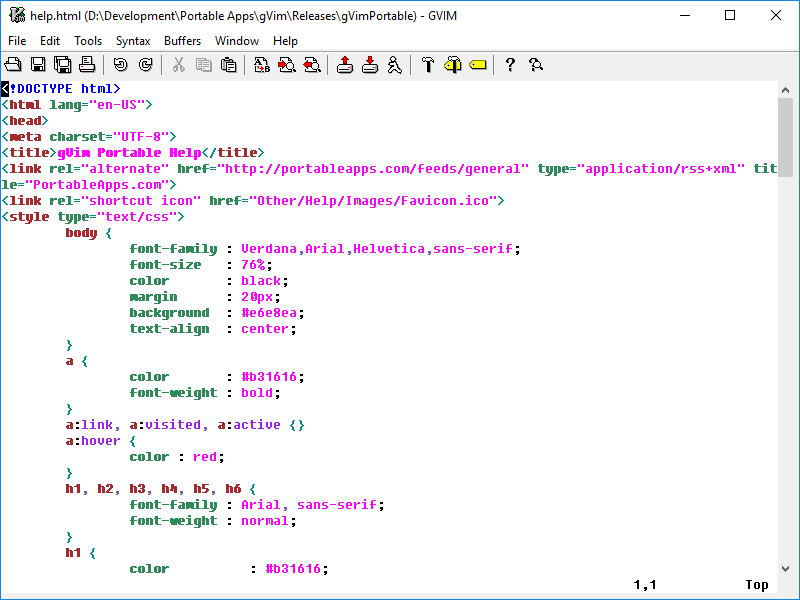Open Find and Replace from the toolbar

pos(262,65)
